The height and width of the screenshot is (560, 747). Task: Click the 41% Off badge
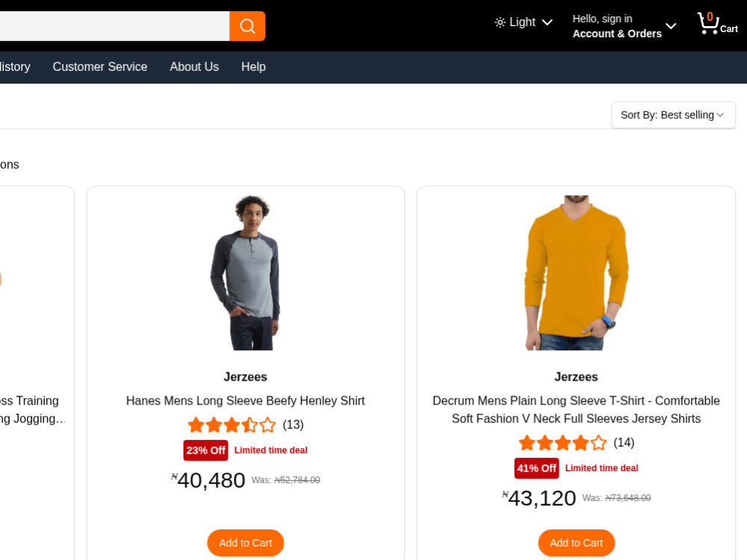click(x=536, y=468)
